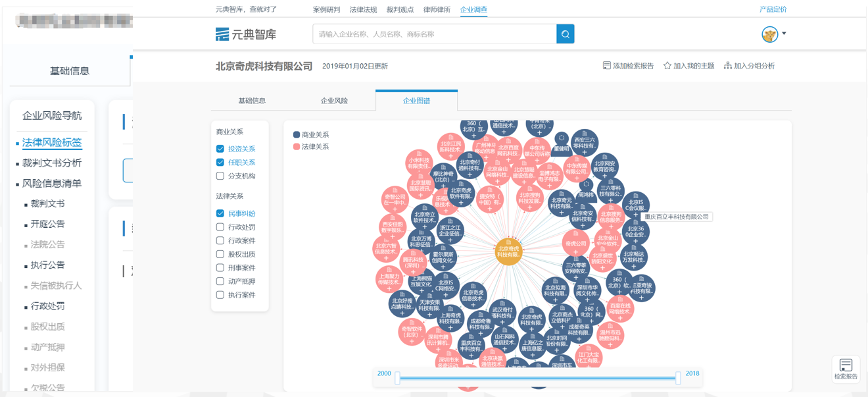868x397 pixels.
Task: Open 裁判观点 in the top navigation
Action: [x=400, y=10]
